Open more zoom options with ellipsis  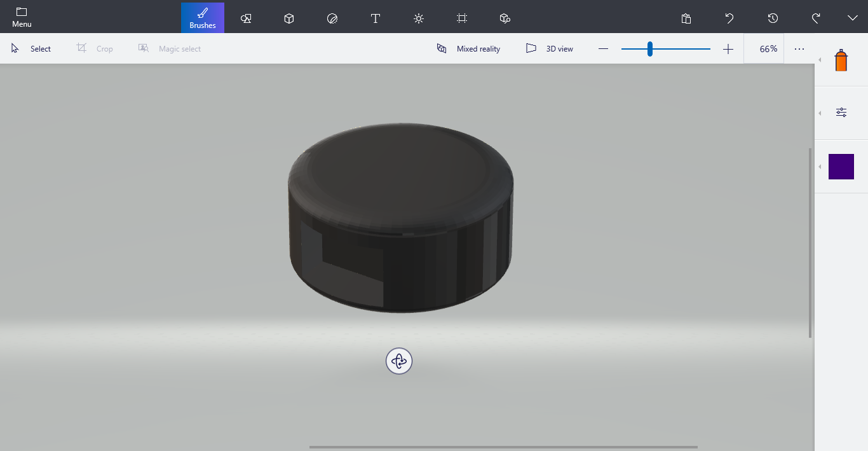point(799,48)
